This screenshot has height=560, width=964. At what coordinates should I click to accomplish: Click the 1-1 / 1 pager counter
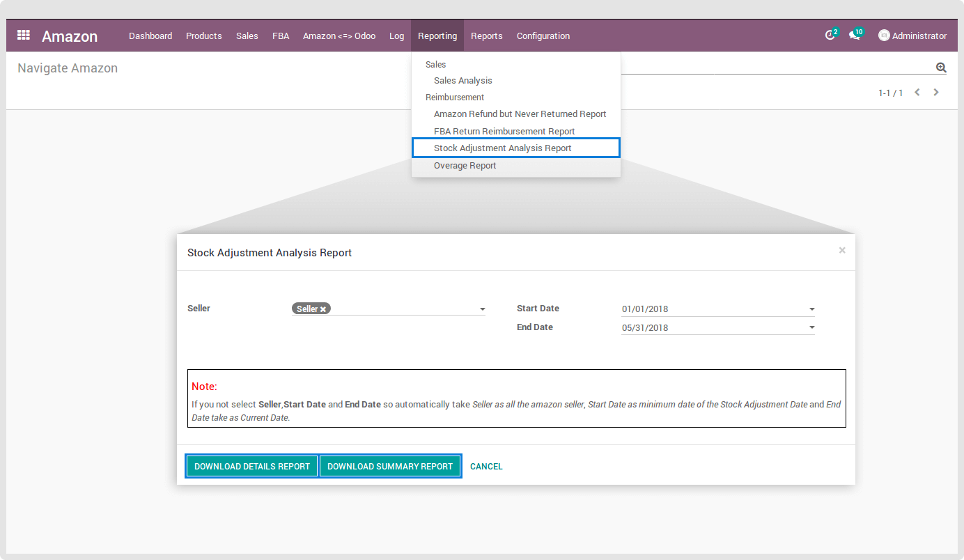point(890,93)
